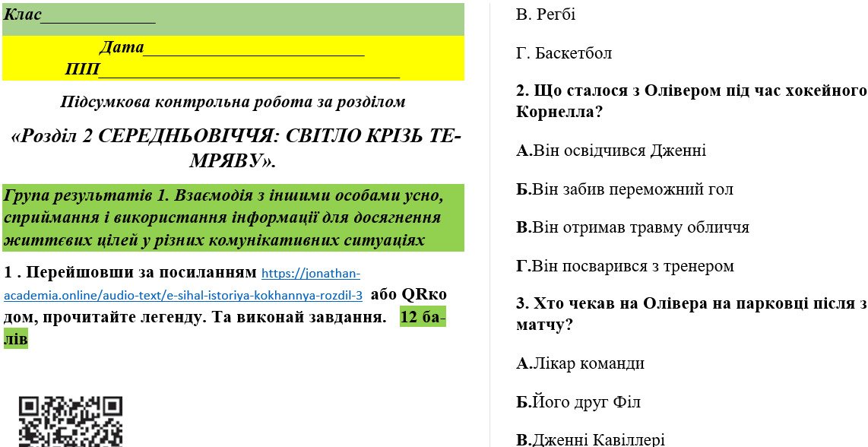Choose answer "В.Дженні Кавіллері"
The height and width of the screenshot is (447, 868).
(591, 439)
